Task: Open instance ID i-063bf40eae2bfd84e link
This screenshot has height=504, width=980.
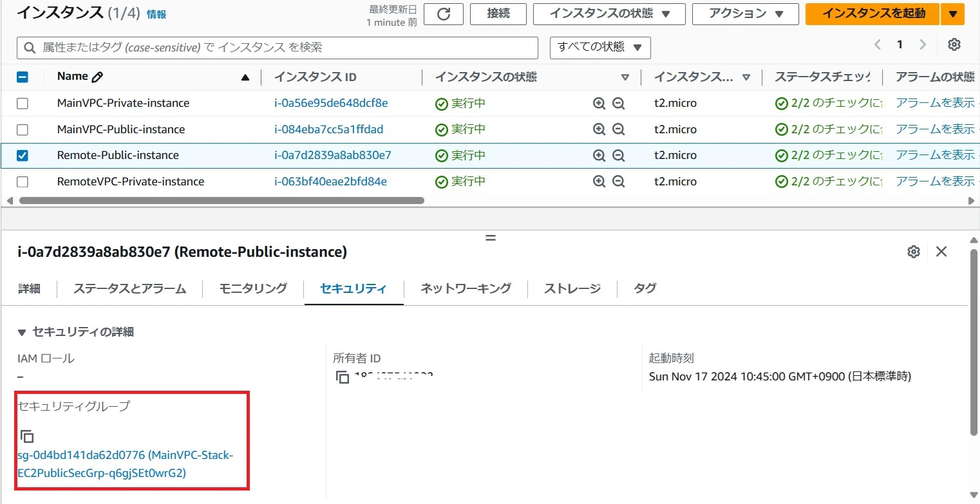Action: pos(330,182)
